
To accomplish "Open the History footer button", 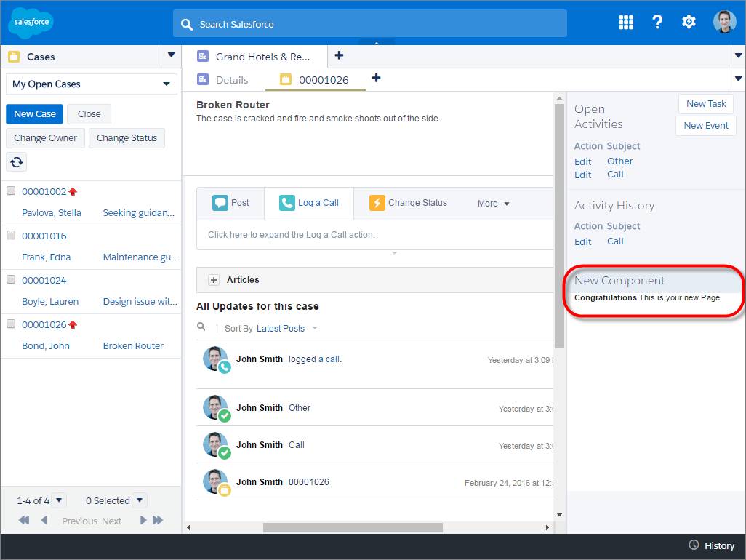I will pyautogui.click(x=711, y=545).
